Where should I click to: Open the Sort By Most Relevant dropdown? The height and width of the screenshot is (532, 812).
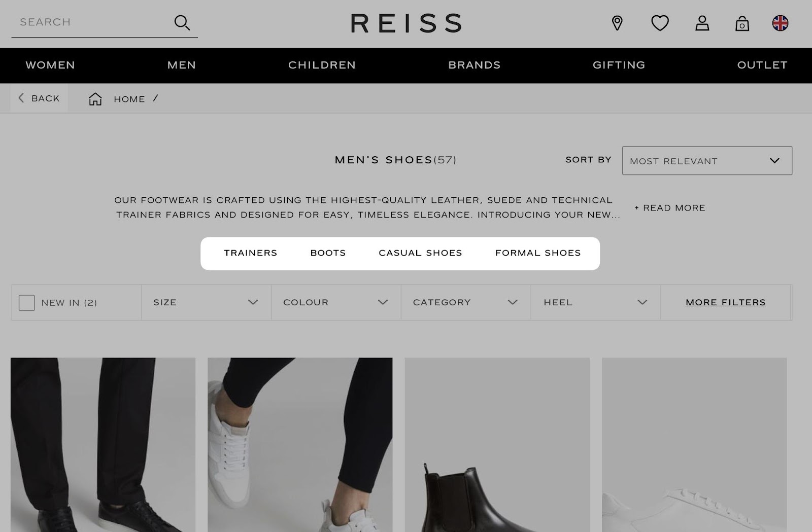707,161
